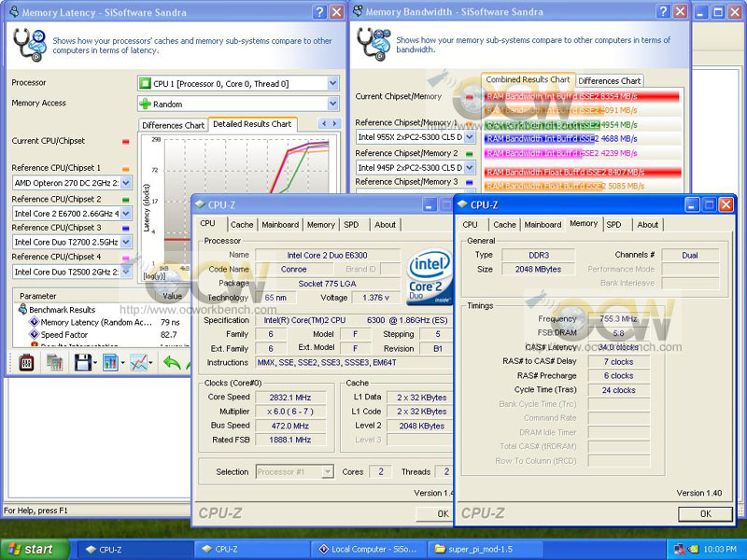Click the chart tab scroll-left arrow

(x=324, y=124)
